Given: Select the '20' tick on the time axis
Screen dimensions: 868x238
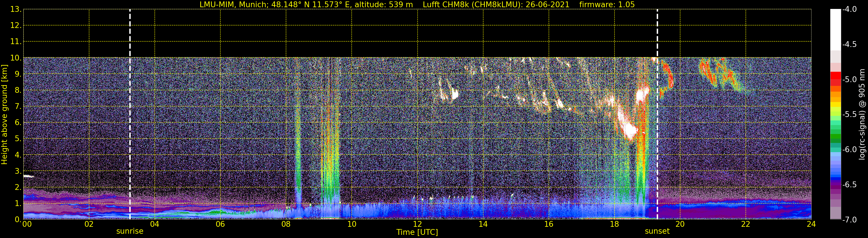Looking at the screenshot, I should [x=680, y=224].
